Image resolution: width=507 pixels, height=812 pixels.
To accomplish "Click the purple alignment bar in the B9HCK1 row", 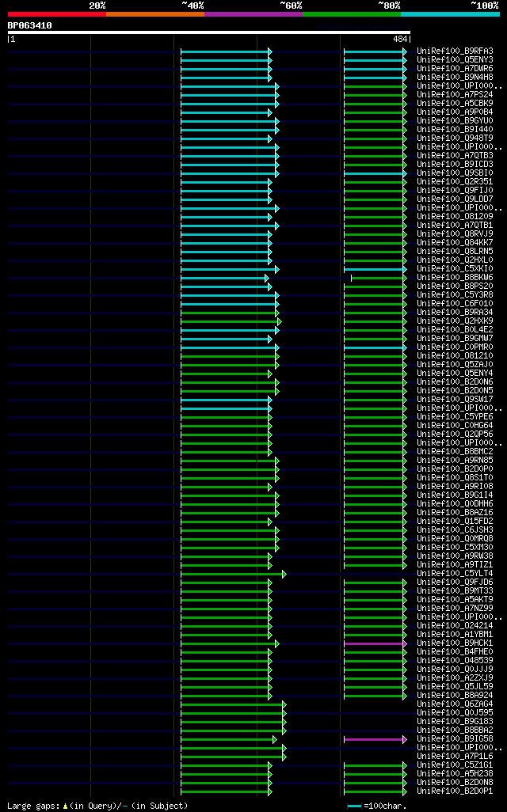I will [x=375, y=643].
